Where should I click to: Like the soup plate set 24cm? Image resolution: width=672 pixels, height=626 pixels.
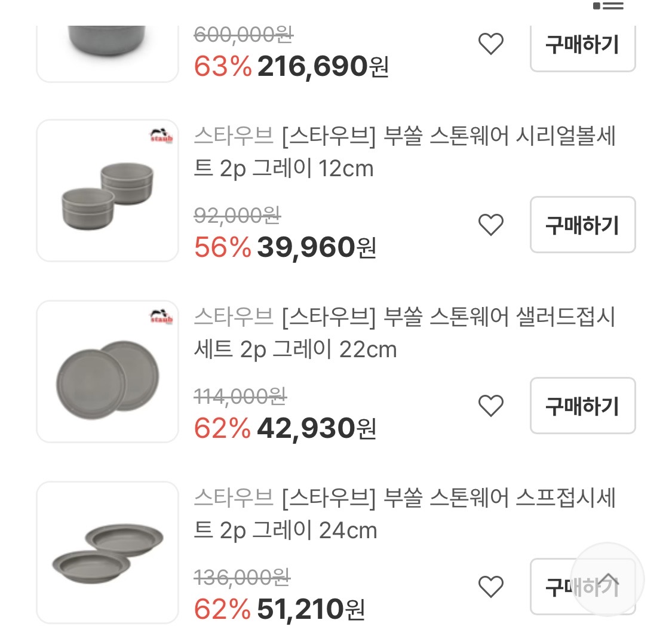(x=491, y=587)
